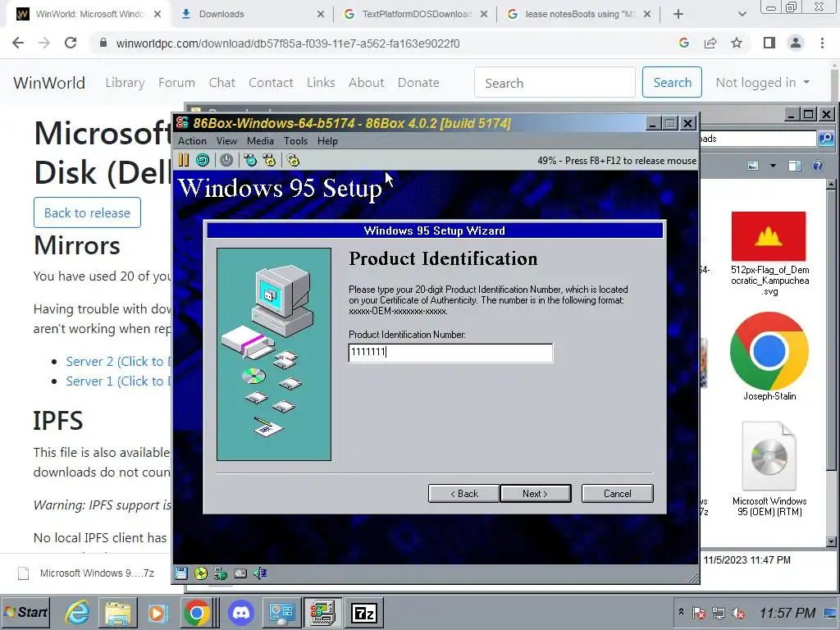Hard reset the 86Box machine

tap(203, 160)
